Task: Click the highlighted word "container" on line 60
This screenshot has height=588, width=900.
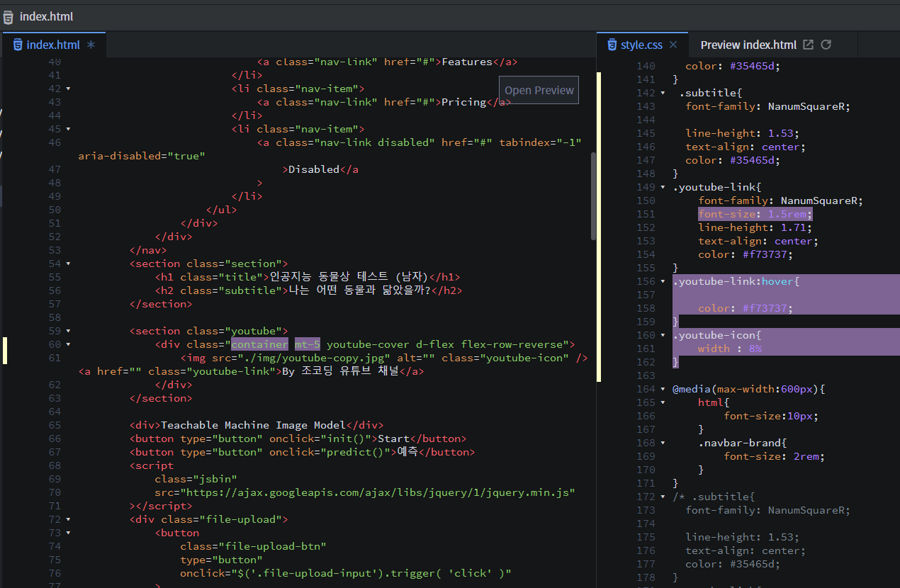Action: (260, 344)
